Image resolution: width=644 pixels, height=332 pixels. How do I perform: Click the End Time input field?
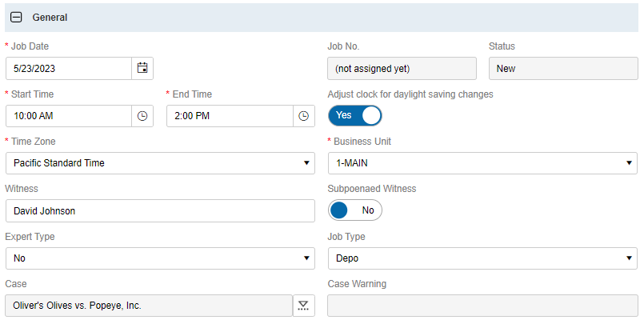coord(230,116)
